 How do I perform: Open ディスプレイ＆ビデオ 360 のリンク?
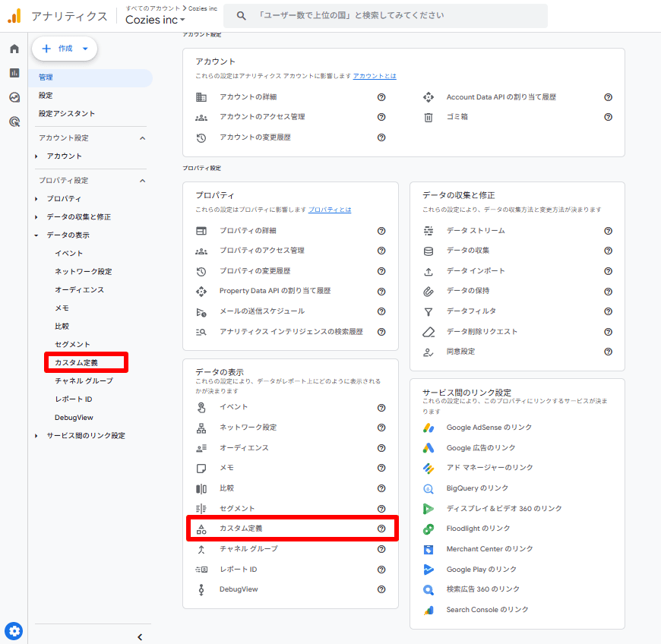(504, 509)
